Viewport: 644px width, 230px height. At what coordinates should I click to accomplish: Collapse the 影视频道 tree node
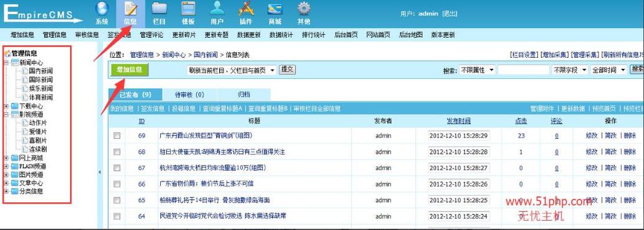tap(6, 115)
